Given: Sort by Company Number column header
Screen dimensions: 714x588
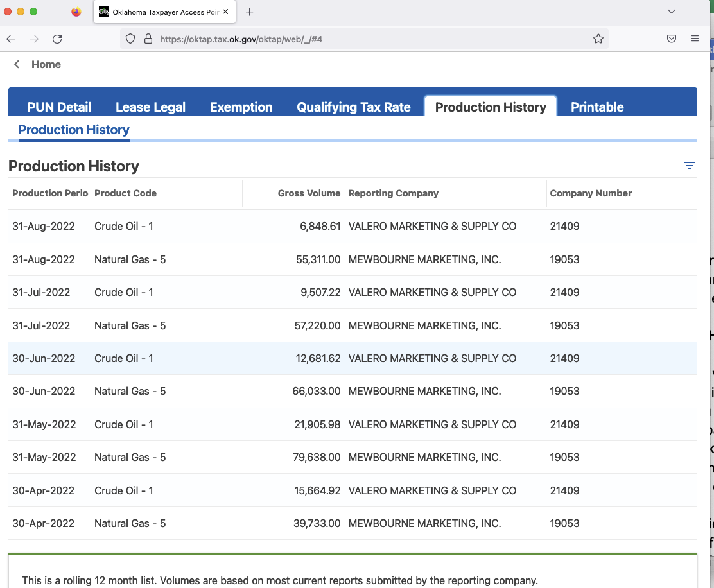Looking at the screenshot, I should point(591,193).
